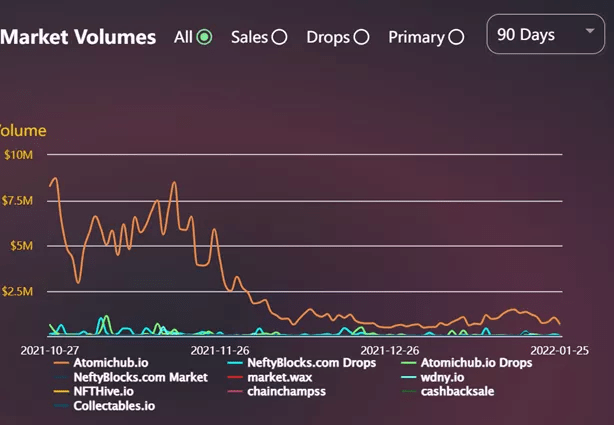
Task: Choose the Drops radio option
Action: pos(361,37)
